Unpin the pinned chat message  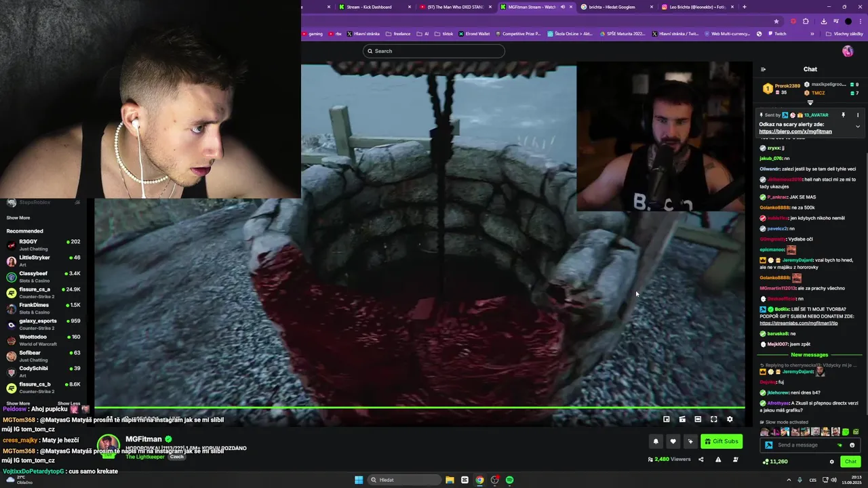tap(843, 115)
